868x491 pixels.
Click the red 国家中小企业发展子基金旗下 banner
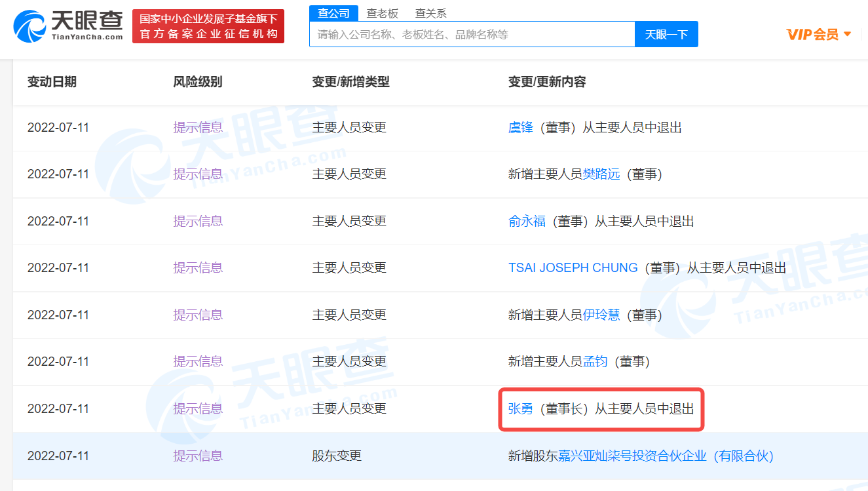pyautogui.click(x=208, y=26)
